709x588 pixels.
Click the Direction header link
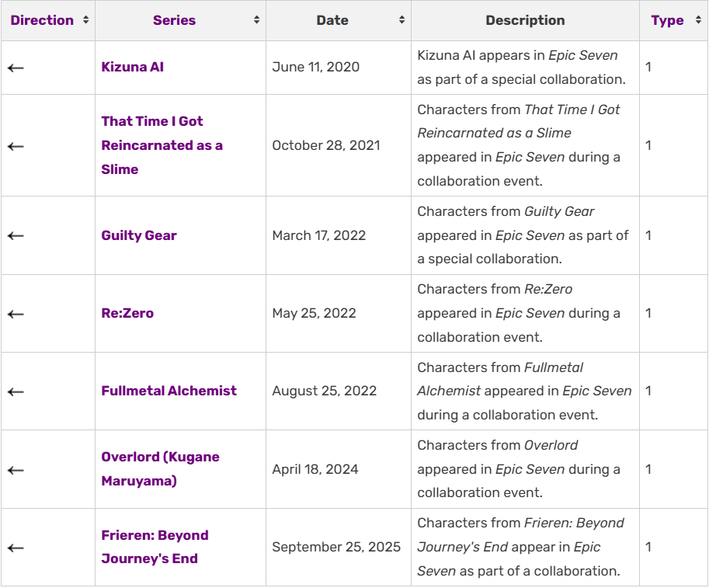tap(42, 20)
